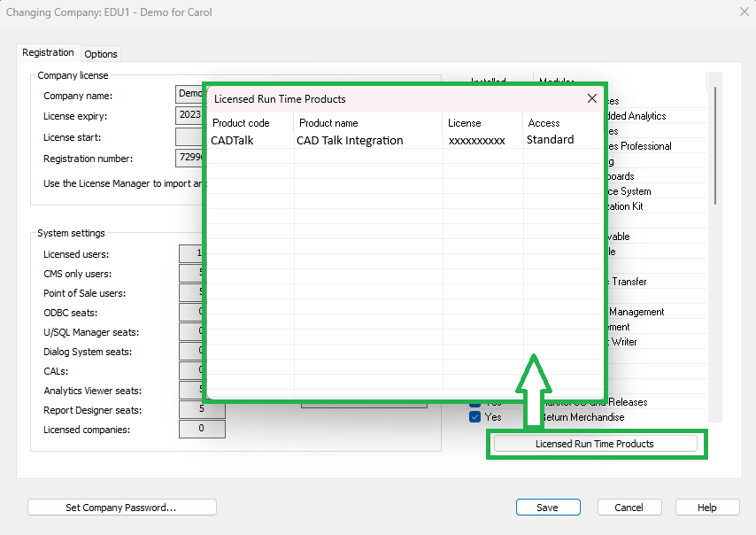Switch to the Options tab
Viewport: 756px width, 535px height.
click(101, 54)
